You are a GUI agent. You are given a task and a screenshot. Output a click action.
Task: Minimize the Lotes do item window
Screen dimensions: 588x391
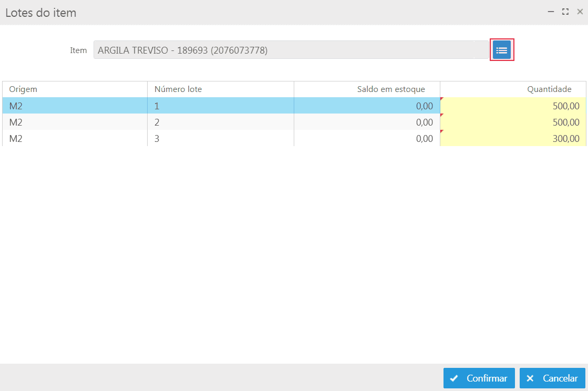(x=551, y=12)
